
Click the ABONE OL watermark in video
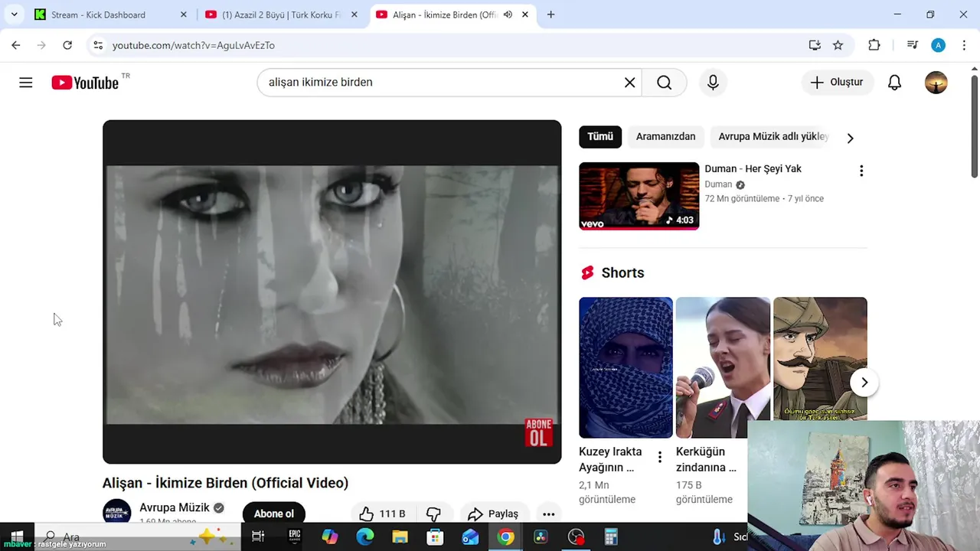coord(539,432)
